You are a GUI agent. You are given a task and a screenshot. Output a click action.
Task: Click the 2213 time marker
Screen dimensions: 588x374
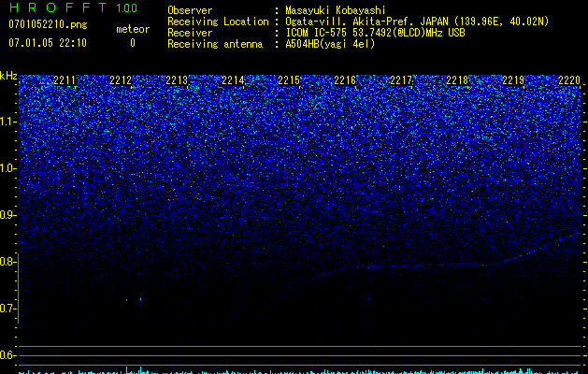click(x=177, y=80)
